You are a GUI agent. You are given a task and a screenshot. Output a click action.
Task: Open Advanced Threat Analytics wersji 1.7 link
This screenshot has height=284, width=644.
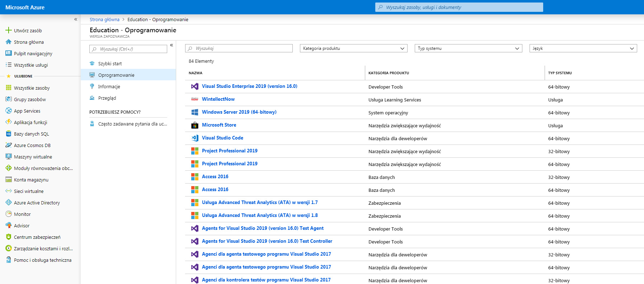[260, 203]
